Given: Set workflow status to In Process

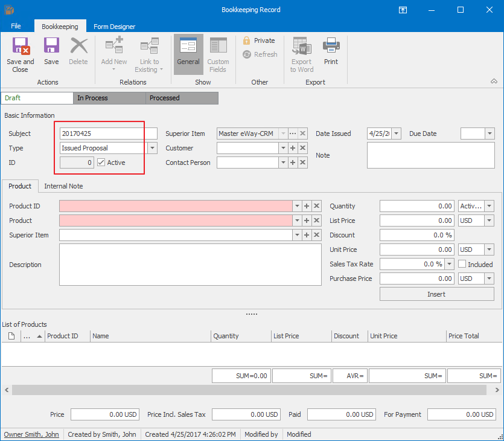Looking at the screenshot, I should click(x=109, y=98).
